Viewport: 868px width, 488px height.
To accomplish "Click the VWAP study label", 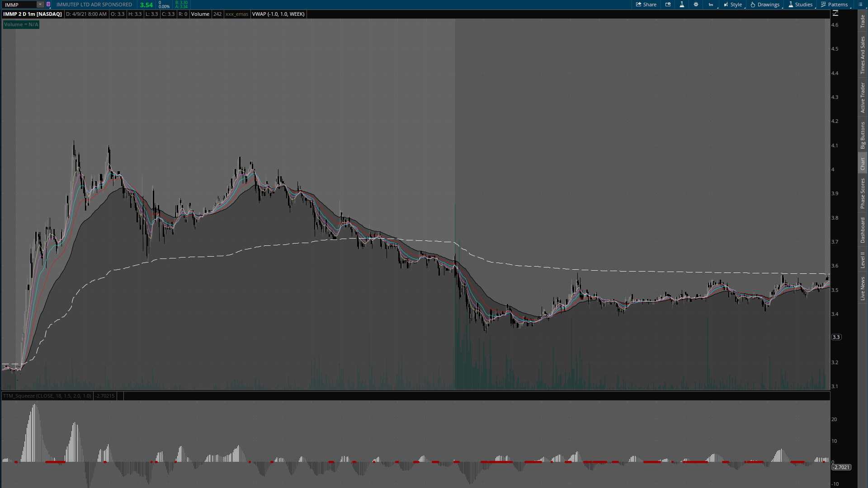I will [278, 14].
